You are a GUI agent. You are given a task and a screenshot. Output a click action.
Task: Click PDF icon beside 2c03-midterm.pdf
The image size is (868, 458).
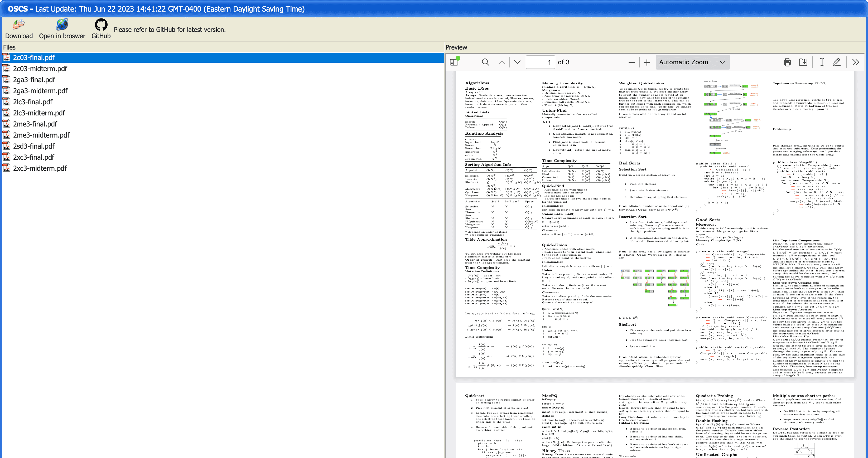click(x=6, y=68)
